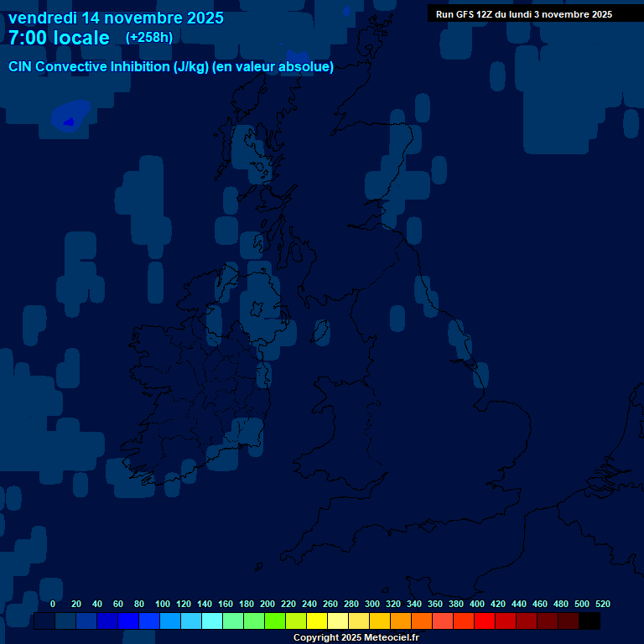Click the cyan legend swatch below 140

[212, 621]
